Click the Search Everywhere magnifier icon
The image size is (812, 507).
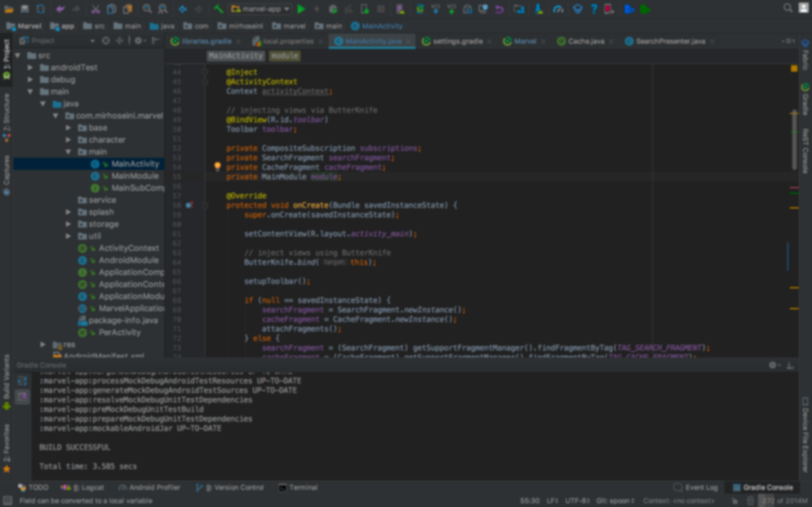coord(788,8)
